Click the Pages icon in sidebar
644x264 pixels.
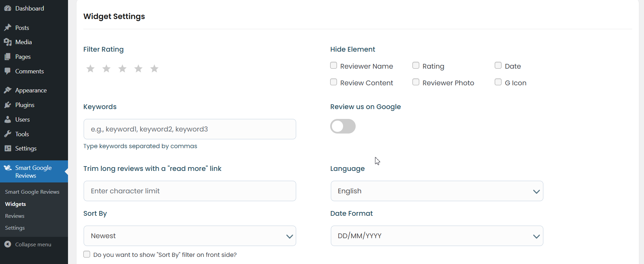8,57
